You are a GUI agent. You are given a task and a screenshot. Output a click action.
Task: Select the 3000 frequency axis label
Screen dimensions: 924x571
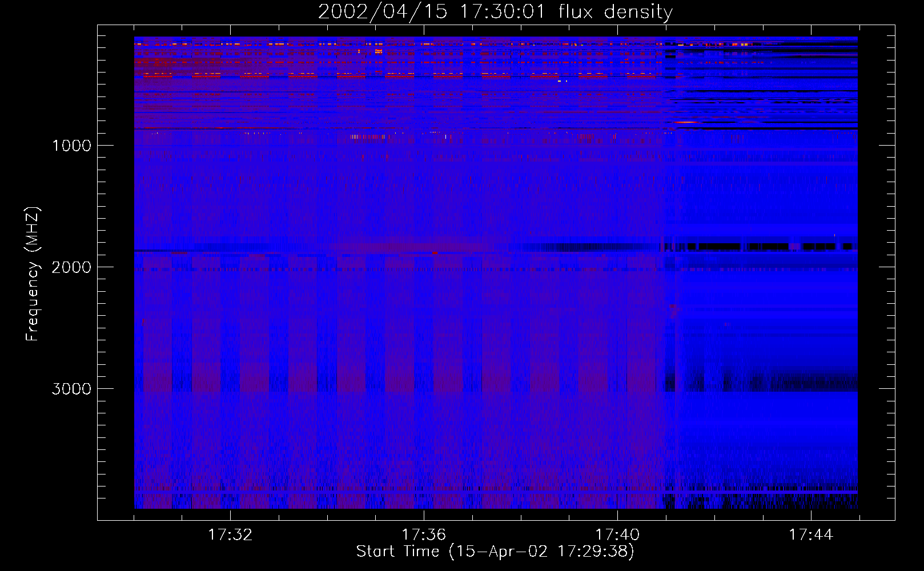coord(71,389)
